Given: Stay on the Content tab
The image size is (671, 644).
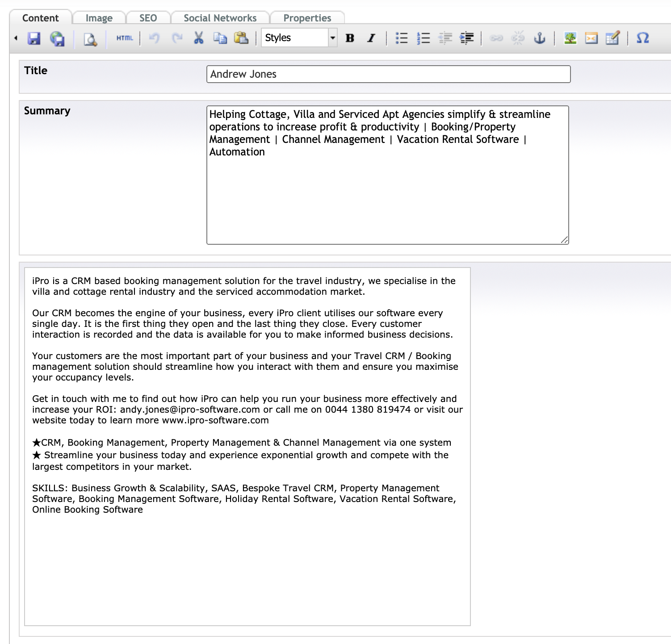Looking at the screenshot, I should (x=40, y=18).
